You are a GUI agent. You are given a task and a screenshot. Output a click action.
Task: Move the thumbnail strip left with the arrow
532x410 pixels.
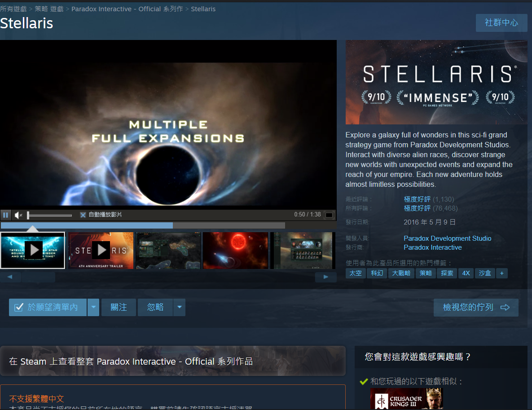point(10,277)
